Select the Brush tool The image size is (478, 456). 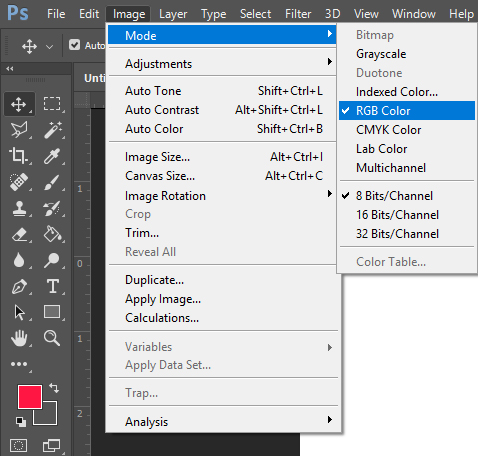coord(52,182)
